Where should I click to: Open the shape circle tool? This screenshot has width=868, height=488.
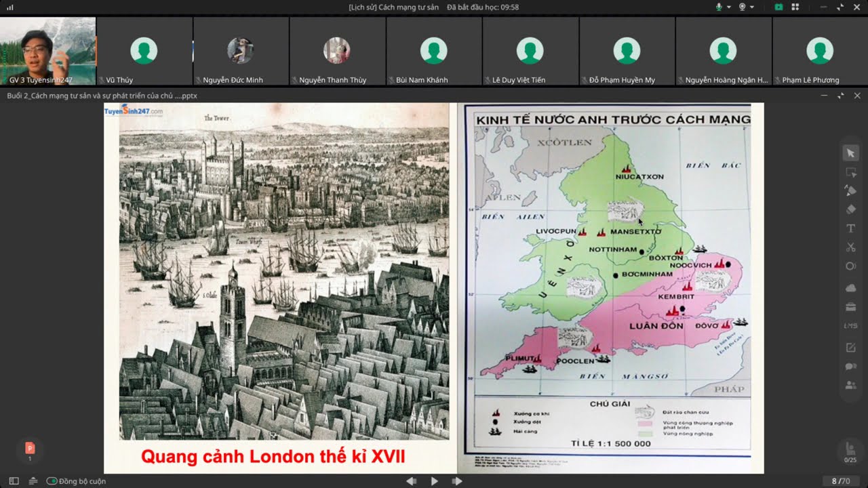pos(850,266)
